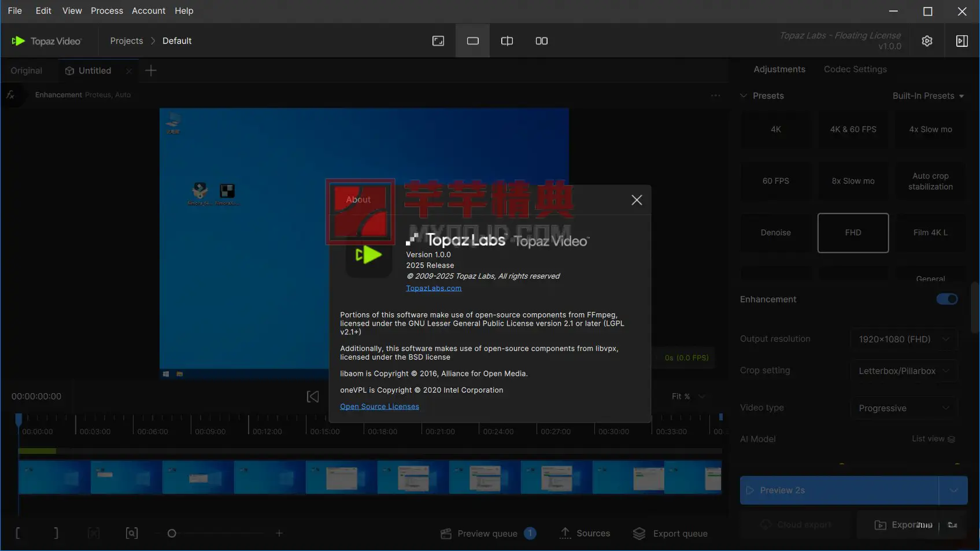
Task: Select the single view layout icon
Action: click(x=473, y=41)
